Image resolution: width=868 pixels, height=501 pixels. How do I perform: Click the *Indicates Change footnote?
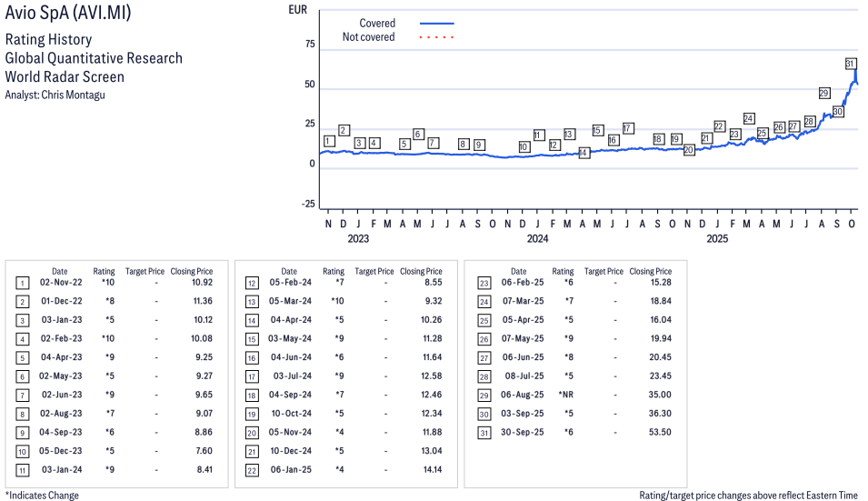(42, 496)
